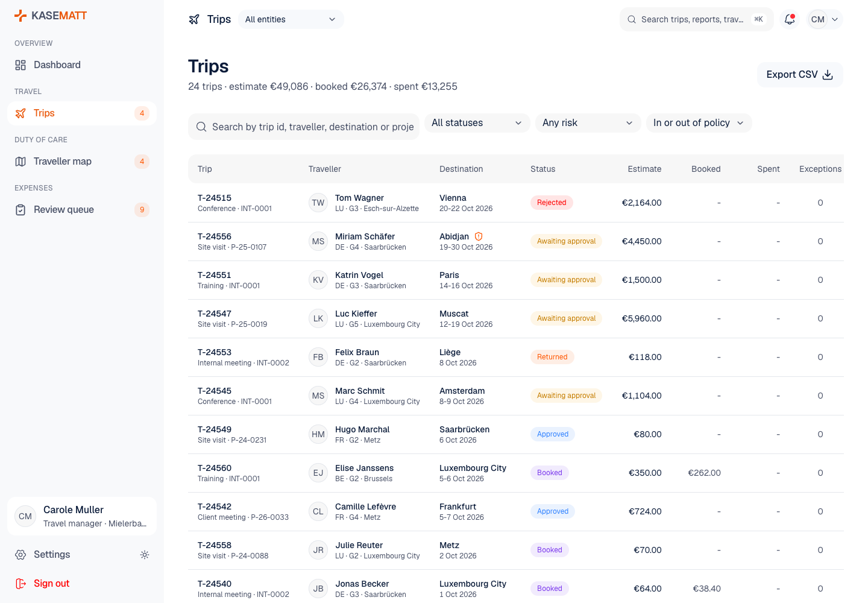Viewport: 868px width, 603px height.
Task: Click Trips count badge in sidebar
Action: pyautogui.click(x=142, y=113)
